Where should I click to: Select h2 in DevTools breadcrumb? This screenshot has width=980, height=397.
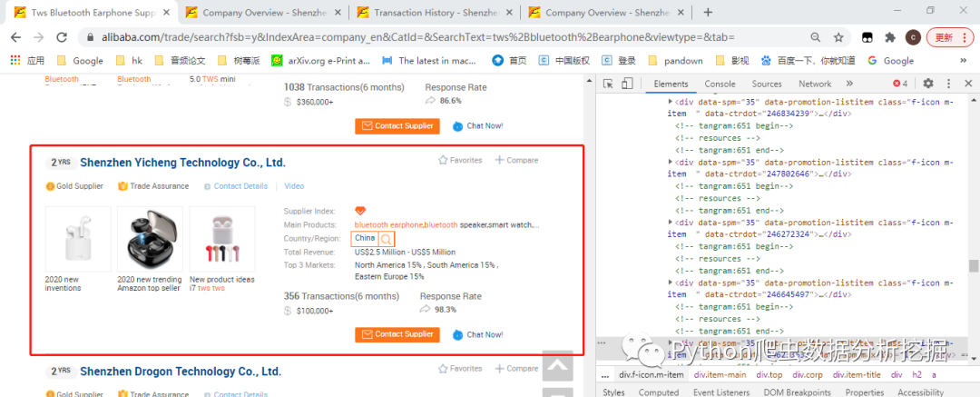pyautogui.click(x=916, y=375)
